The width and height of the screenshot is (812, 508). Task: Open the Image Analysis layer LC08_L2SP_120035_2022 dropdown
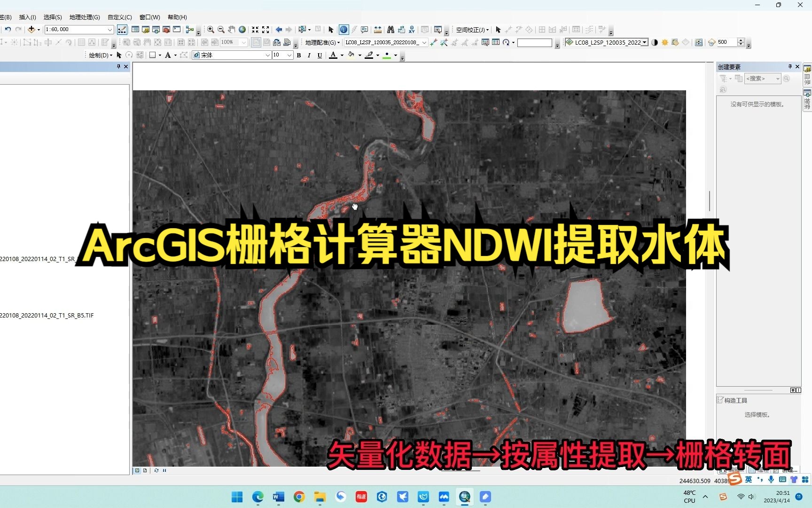point(645,42)
